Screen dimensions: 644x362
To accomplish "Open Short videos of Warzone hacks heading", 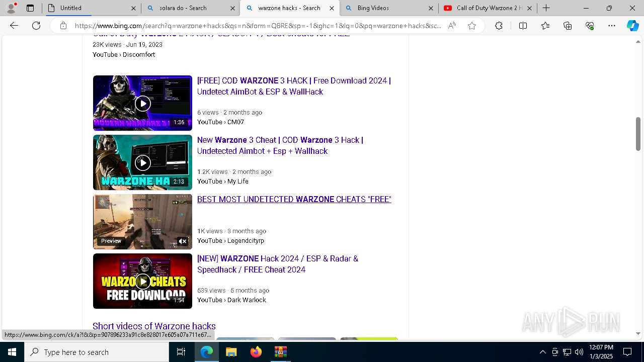I will pyautogui.click(x=154, y=326).
